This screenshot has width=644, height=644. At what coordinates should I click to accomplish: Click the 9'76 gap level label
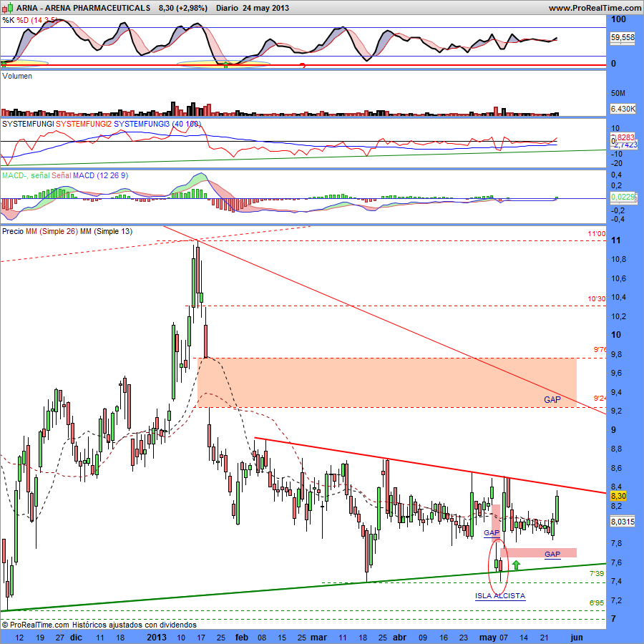click(x=600, y=349)
